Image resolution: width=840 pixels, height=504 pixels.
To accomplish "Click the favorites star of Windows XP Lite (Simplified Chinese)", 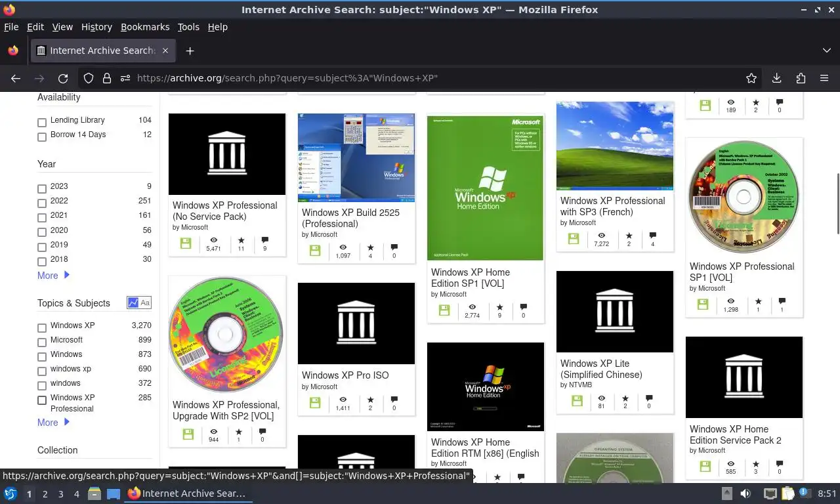I will (625, 398).
